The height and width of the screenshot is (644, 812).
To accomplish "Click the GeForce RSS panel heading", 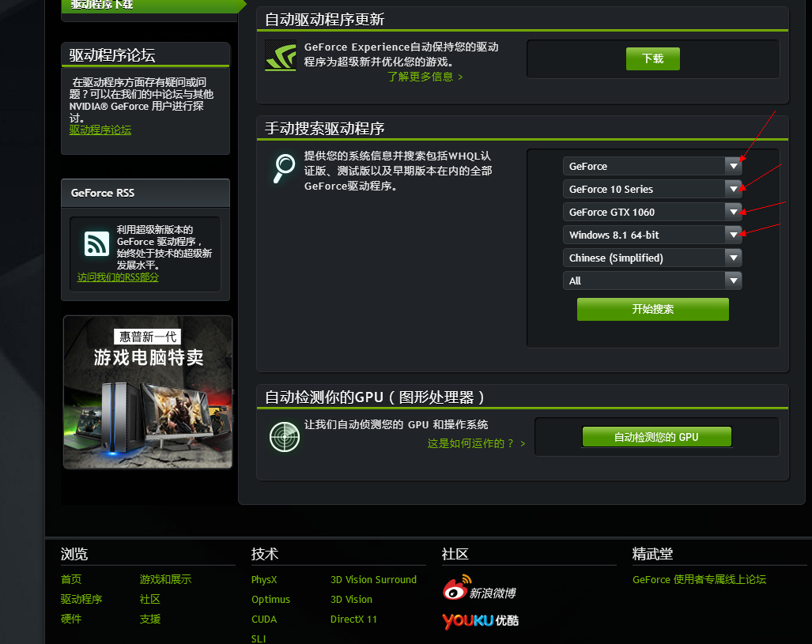I will [x=103, y=193].
